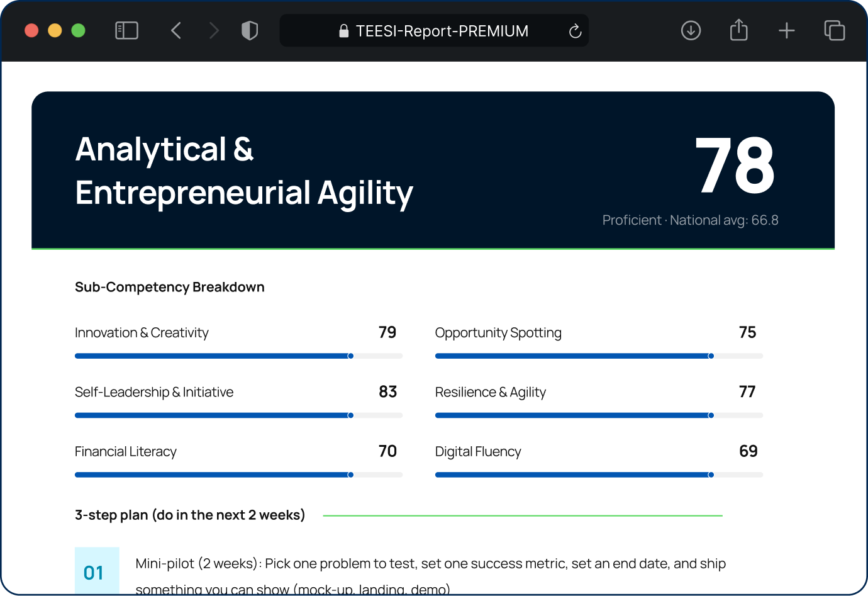Click the 'Resilience & Agility' label
This screenshot has width=868, height=596.
pos(491,392)
